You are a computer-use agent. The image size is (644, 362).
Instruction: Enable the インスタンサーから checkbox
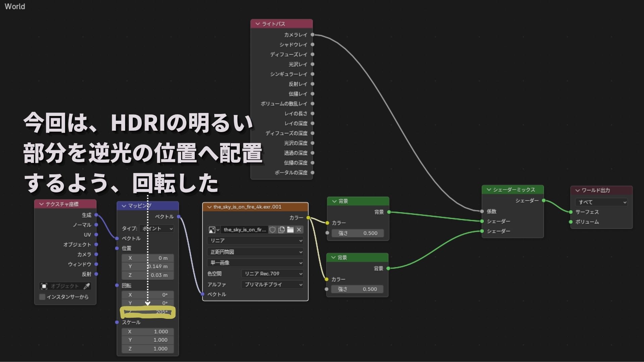(42, 297)
